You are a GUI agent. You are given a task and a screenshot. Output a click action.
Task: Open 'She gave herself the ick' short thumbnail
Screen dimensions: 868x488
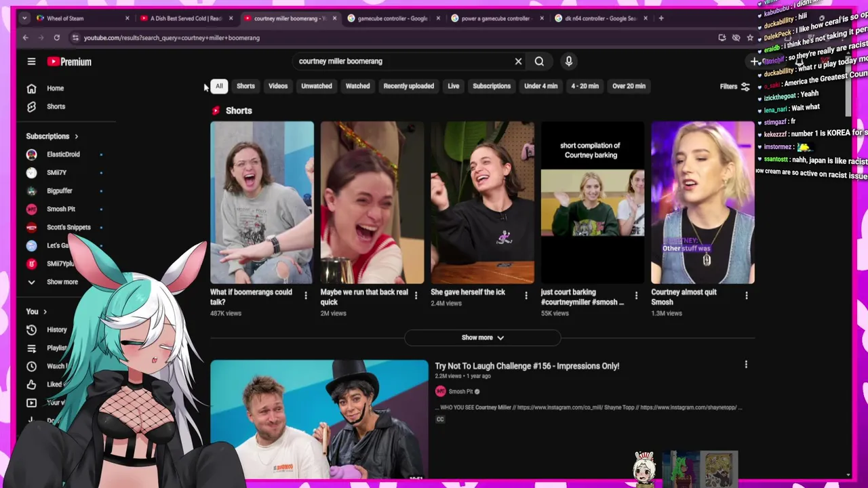click(x=482, y=202)
